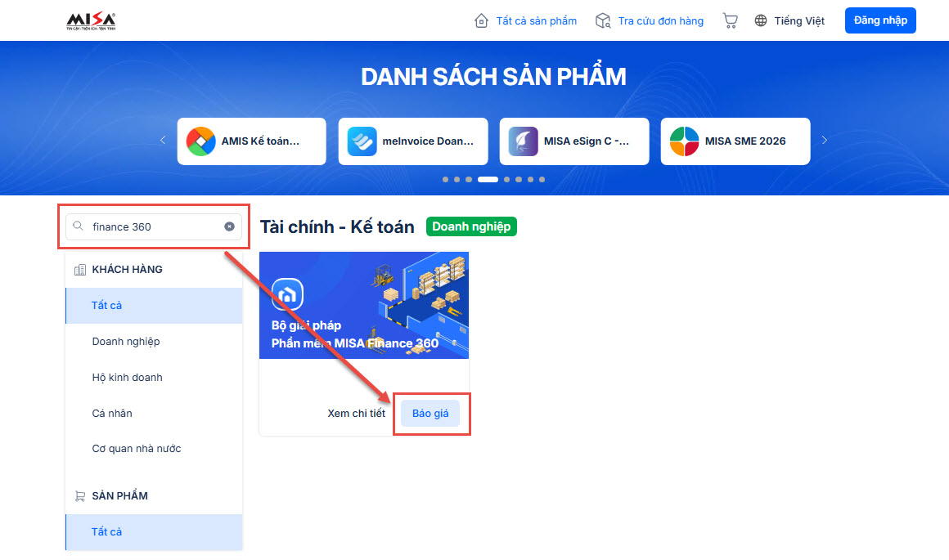Click into the finance 360 search field
Screen dimensions: 949x560
pyautogui.click(x=154, y=226)
